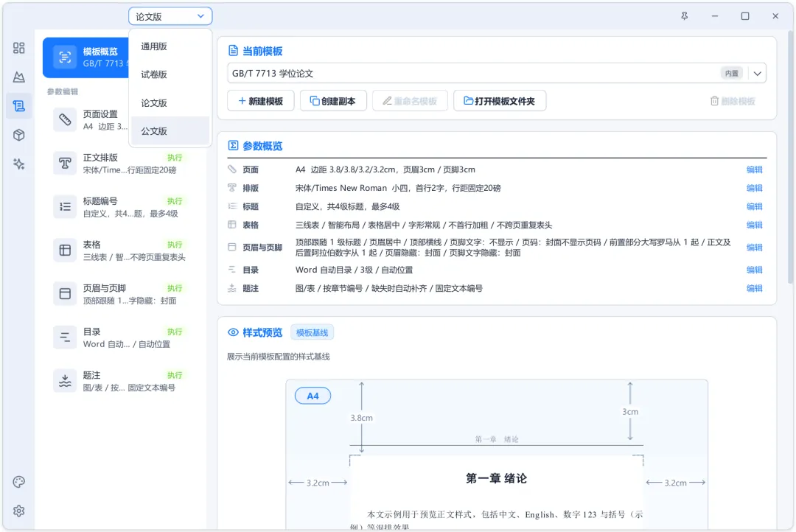Choose 试卷版 from the dropdown list
Viewport: 796px width, 532px height.
(170, 74)
